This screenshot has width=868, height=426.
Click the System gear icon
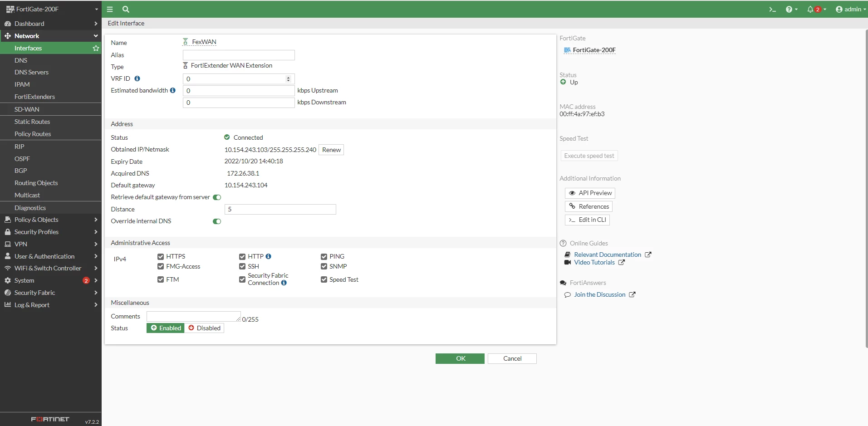(x=8, y=280)
